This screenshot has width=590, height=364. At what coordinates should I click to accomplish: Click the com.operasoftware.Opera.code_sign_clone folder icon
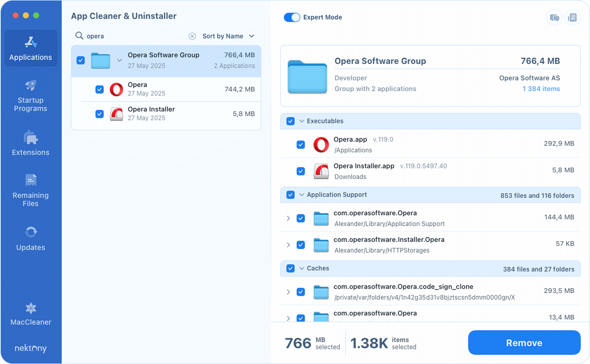pyautogui.click(x=321, y=292)
